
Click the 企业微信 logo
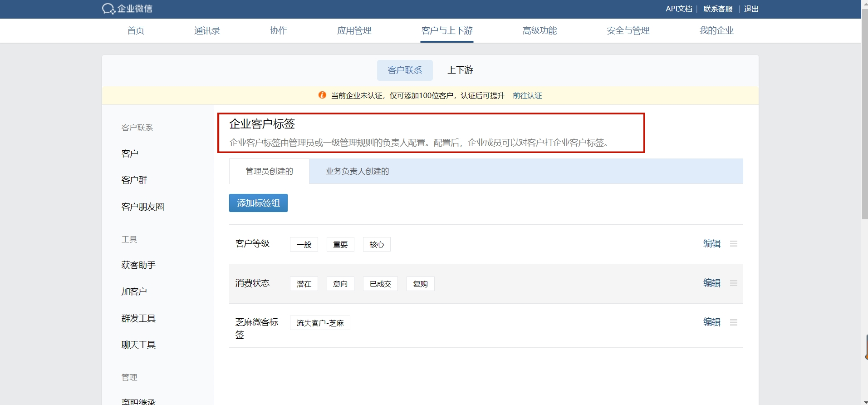(x=127, y=9)
